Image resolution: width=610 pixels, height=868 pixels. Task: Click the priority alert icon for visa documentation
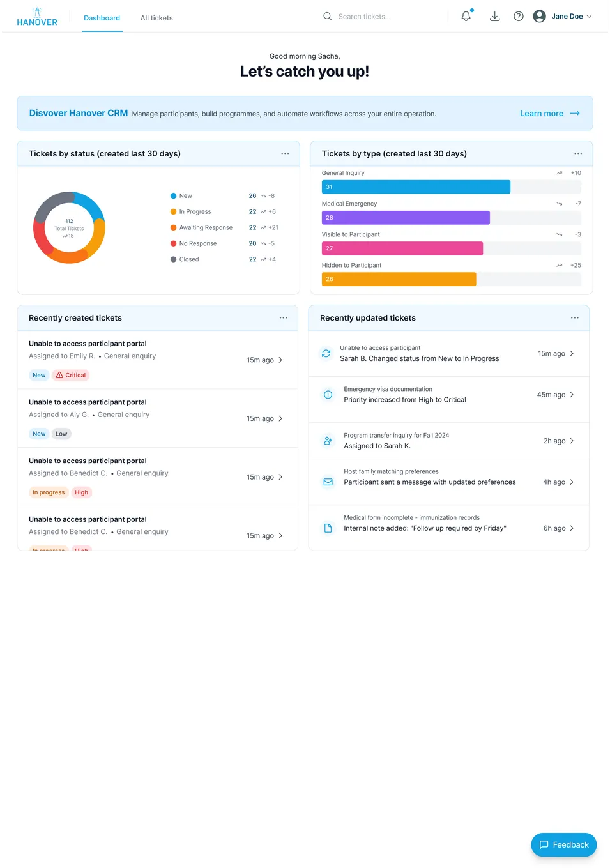click(328, 395)
